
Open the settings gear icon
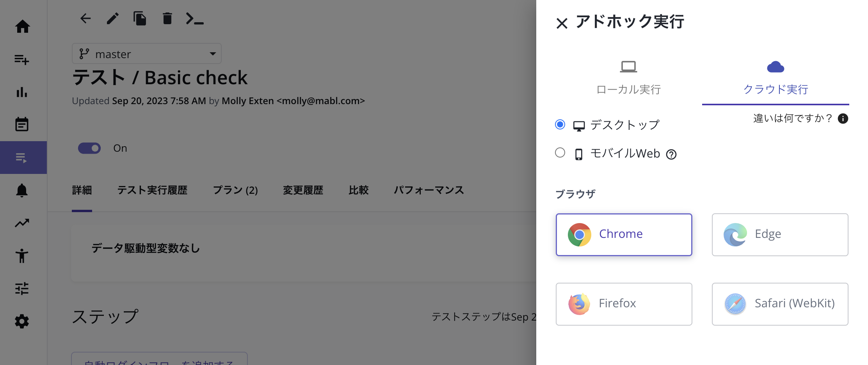point(22,321)
